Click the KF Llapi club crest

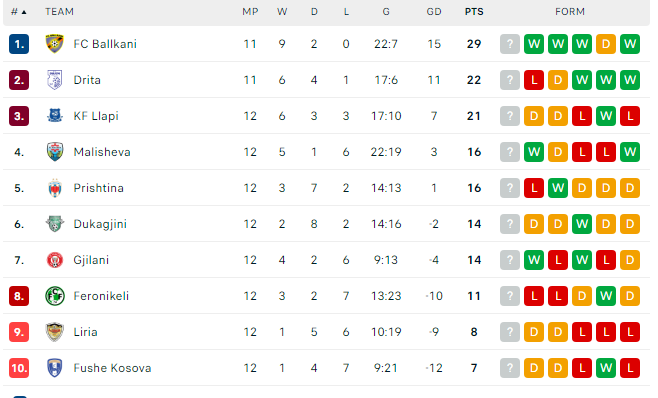(x=55, y=116)
